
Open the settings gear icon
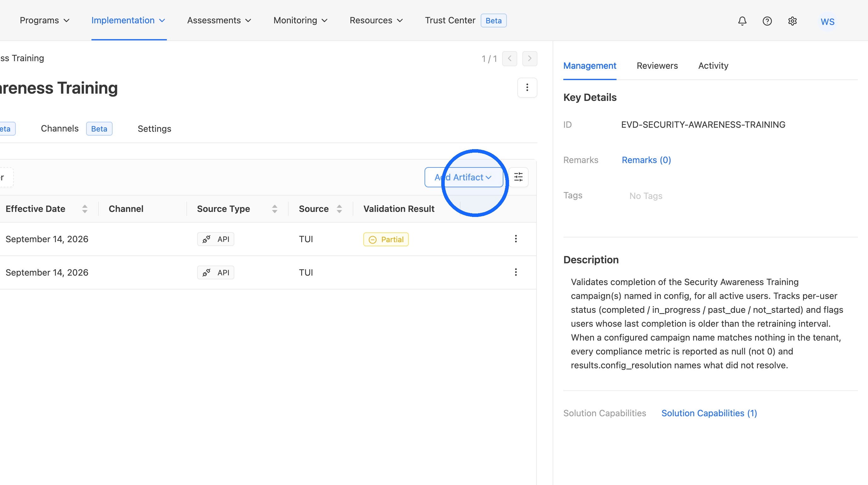pos(792,21)
